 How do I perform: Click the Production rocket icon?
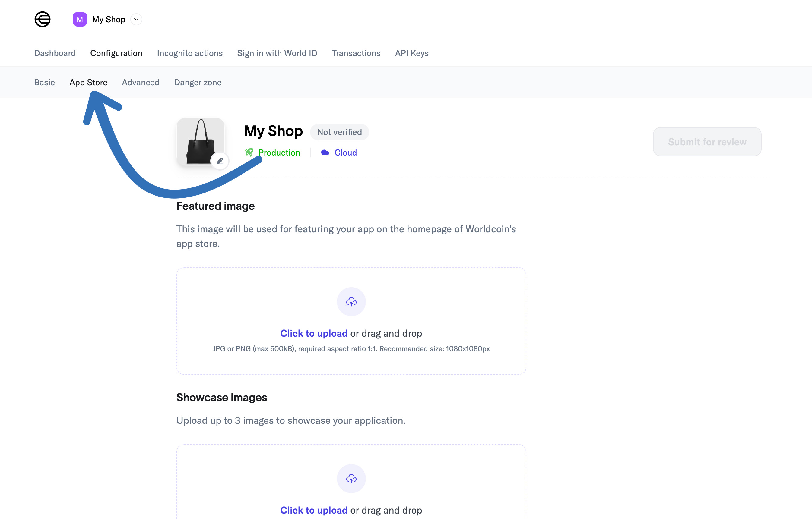249,152
